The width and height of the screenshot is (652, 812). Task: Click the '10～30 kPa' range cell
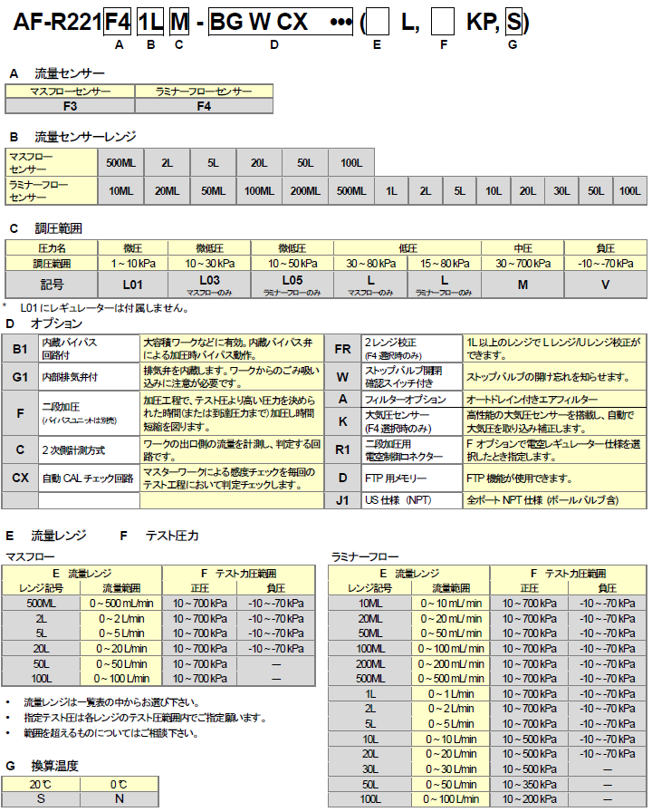click(x=209, y=263)
